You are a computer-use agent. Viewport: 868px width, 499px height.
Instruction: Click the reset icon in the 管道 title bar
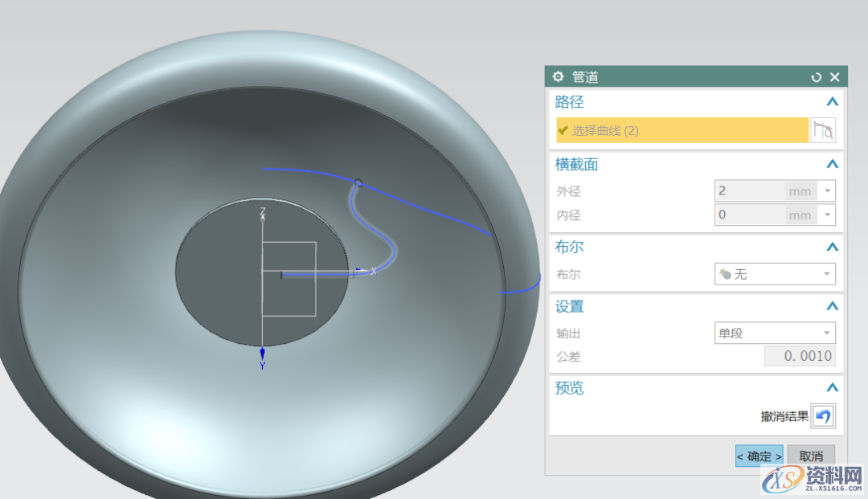pyautogui.click(x=817, y=76)
